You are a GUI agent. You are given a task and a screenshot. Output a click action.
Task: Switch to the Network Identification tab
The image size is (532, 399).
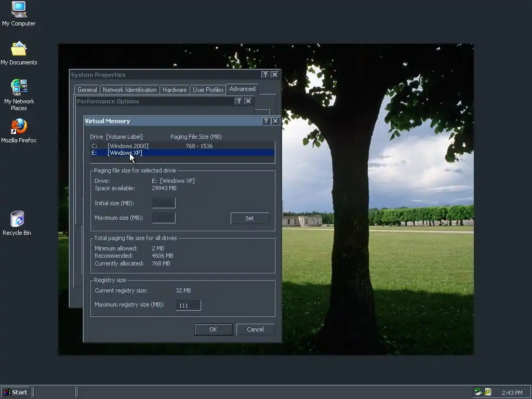click(x=129, y=90)
